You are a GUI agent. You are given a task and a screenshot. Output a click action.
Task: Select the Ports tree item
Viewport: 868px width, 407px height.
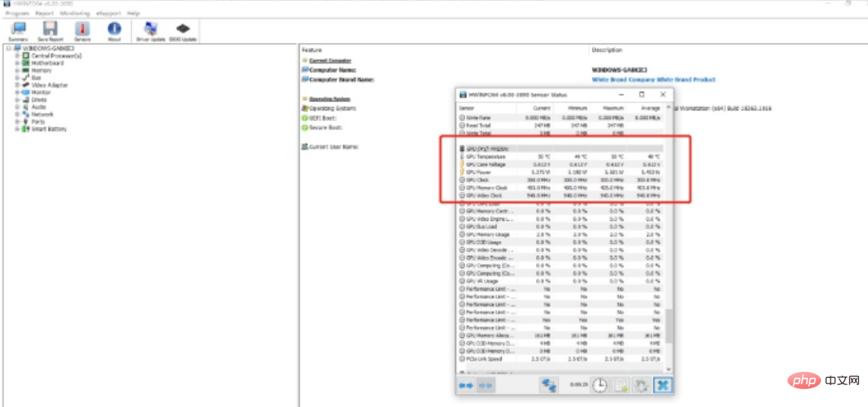click(x=38, y=122)
